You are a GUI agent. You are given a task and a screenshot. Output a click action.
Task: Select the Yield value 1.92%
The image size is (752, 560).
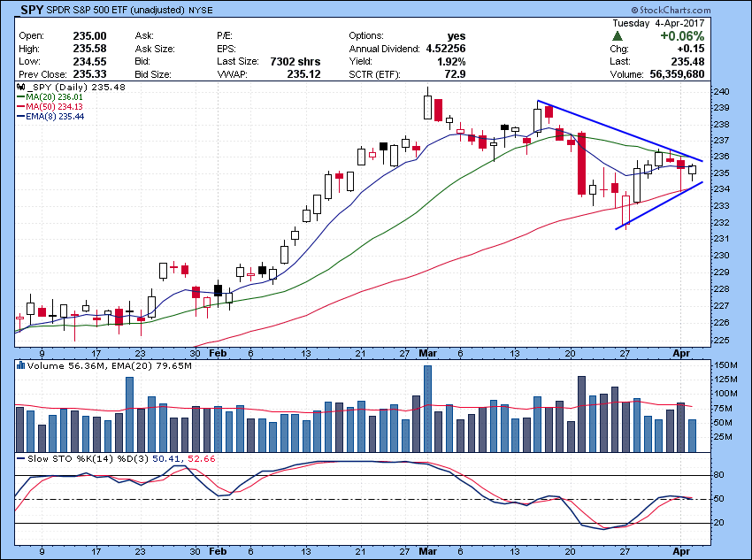451,61
